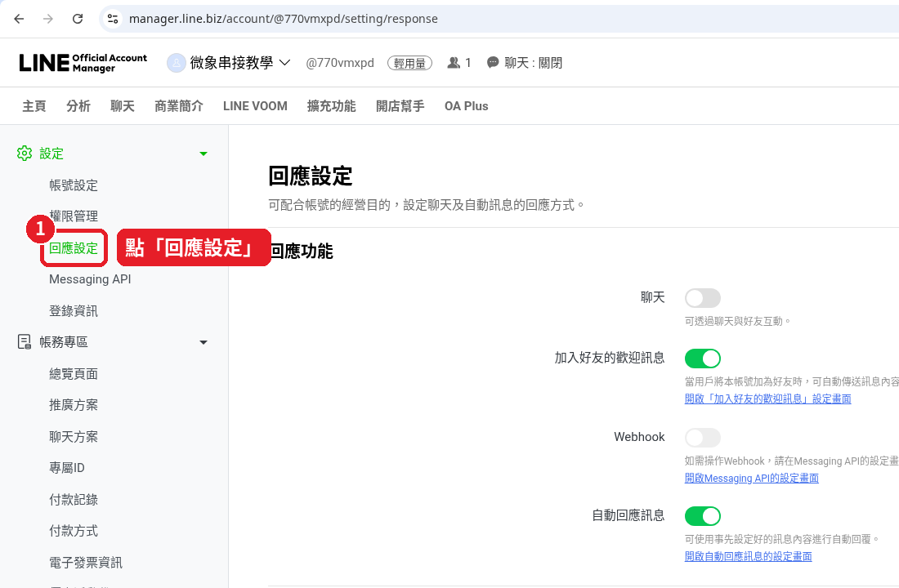Click the account avatar icon
The height and width of the screenshot is (588, 899).
click(x=176, y=62)
